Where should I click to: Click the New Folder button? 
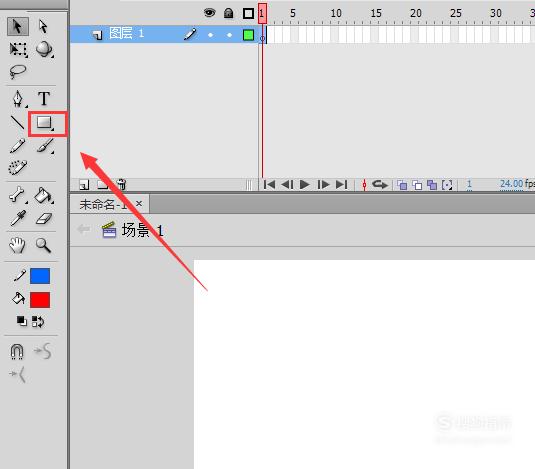102,185
